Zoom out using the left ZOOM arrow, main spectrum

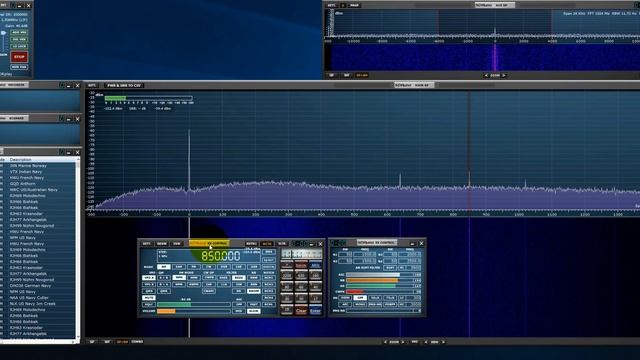385,342
